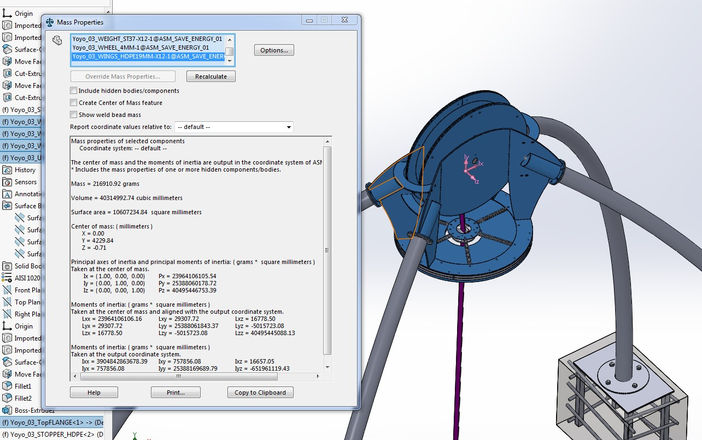
Task: Click the Fillet2 feature icon
Action: [7, 398]
